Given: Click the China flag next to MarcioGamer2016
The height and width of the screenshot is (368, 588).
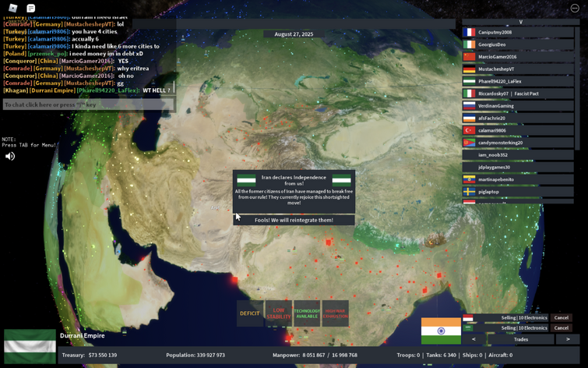Looking at the screenshot, I should tap(469, 57).
